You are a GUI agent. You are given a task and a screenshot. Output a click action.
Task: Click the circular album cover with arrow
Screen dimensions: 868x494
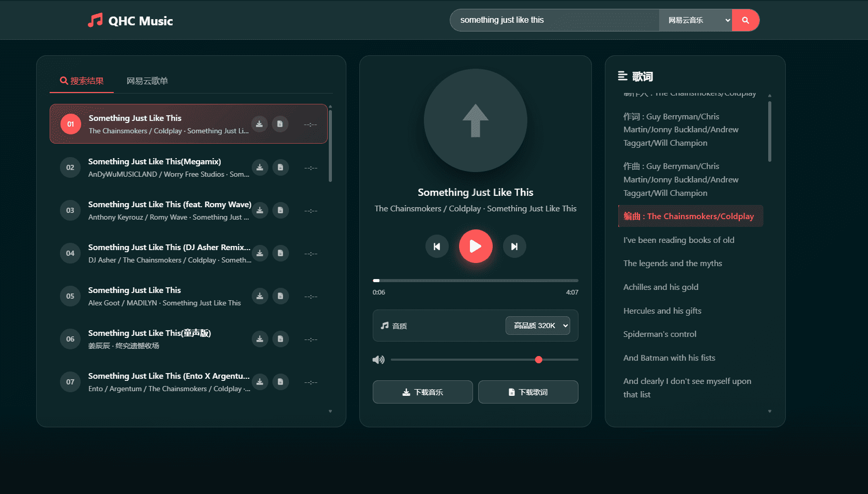[476, 120]
